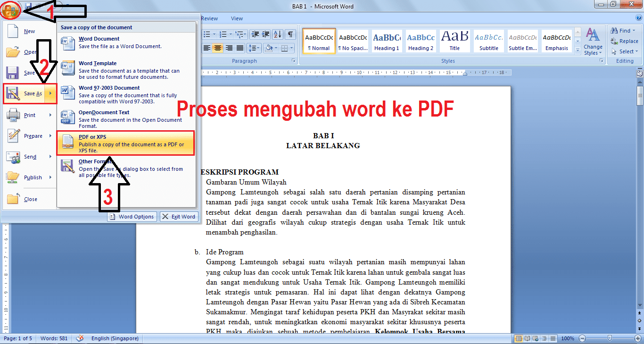Select Word Template save option
644x344 pixels.
(125, 70)
